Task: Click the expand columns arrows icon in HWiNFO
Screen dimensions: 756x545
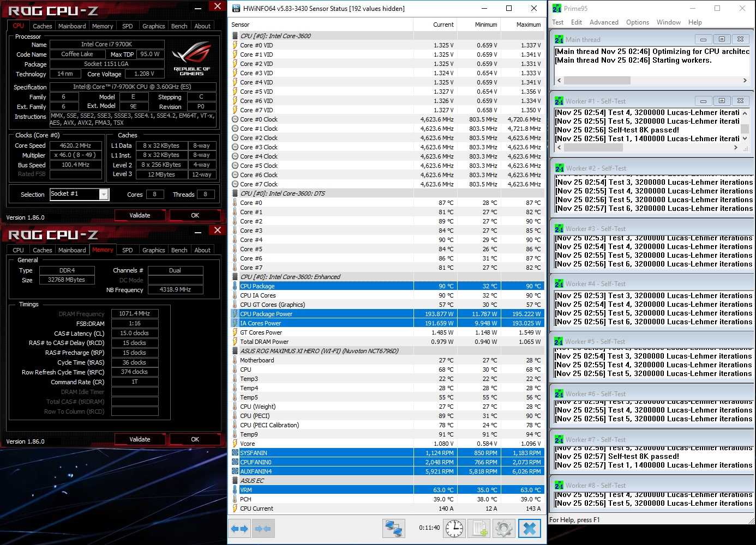Action: (x=239, y=528)
